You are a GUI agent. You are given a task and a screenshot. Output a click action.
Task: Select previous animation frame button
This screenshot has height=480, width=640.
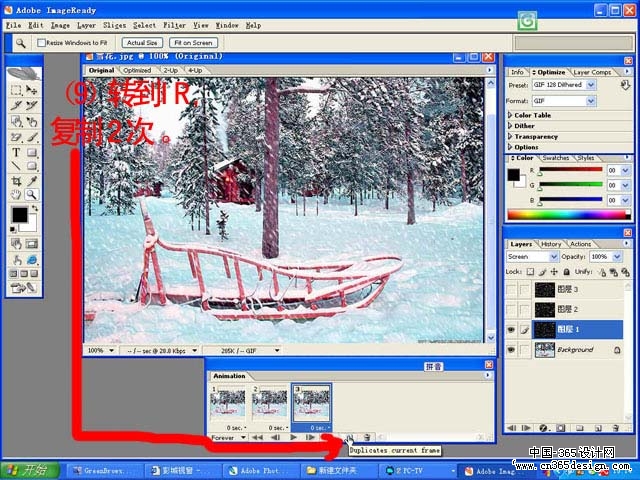click(x=276, y=438)
